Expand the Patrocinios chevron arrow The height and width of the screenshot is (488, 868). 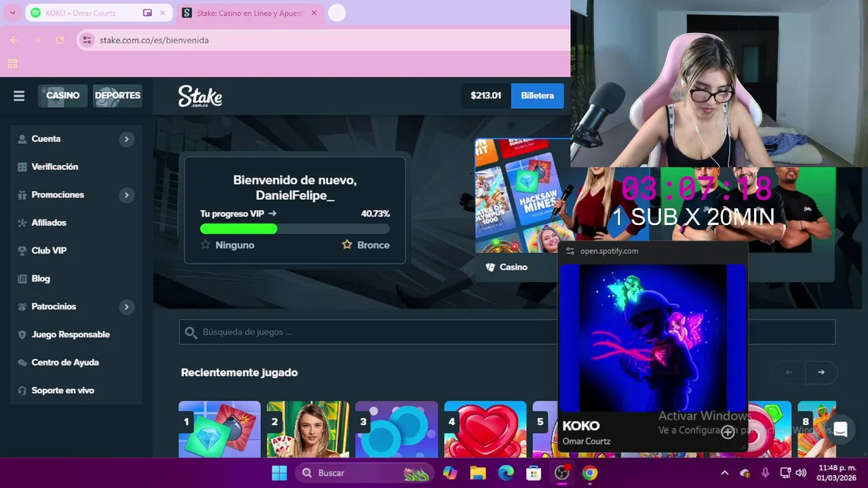(126, 307)
